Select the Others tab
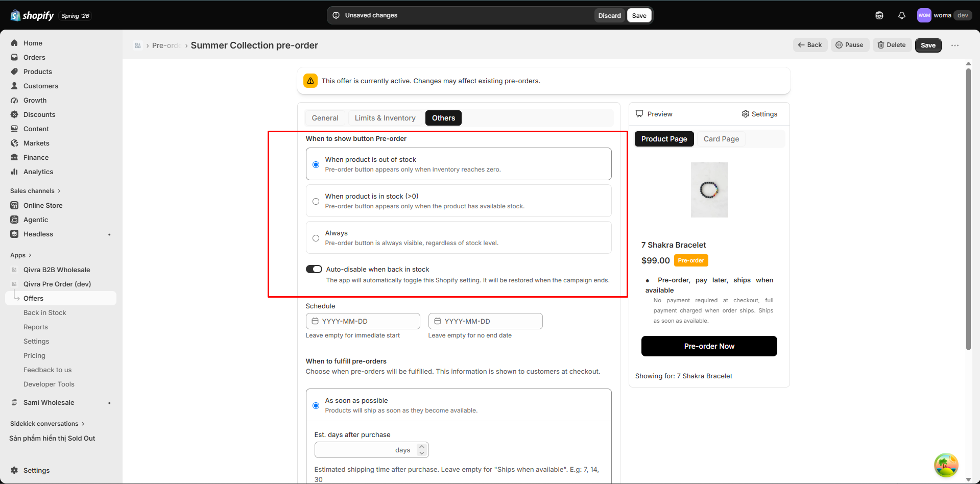This screenshot has width=980, height=484. point(443,118)
